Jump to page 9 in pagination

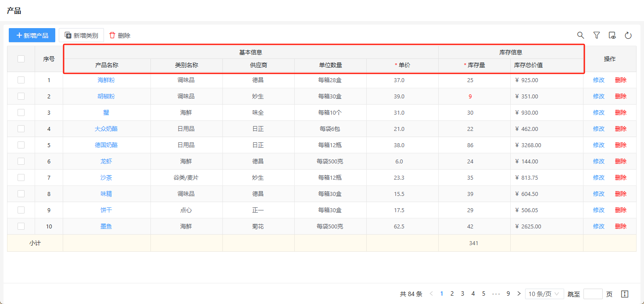508,294
